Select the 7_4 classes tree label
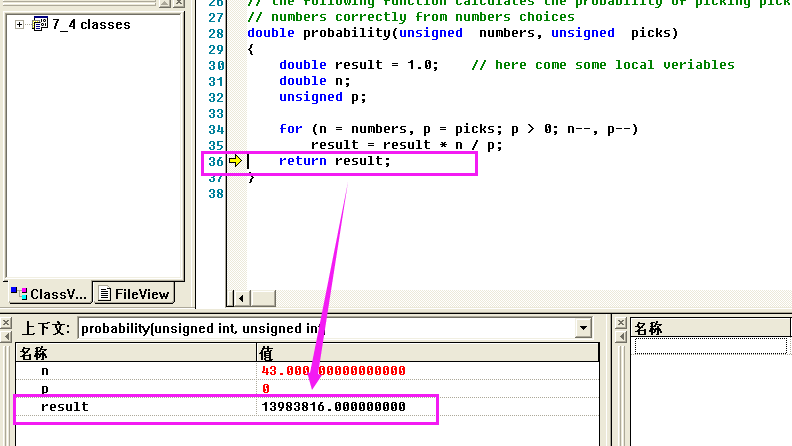Image resolution: width=792 pixels, height=446 pixels. pyautogui.click(x=91, y=24)
